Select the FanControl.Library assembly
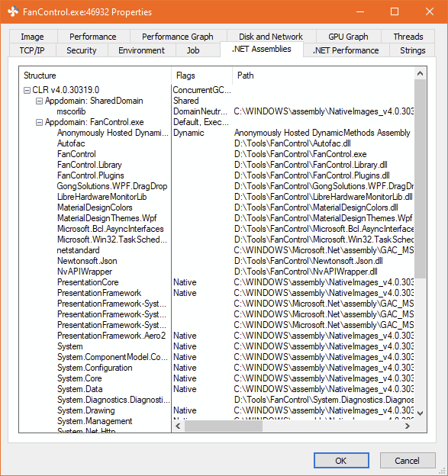Image resolution: width=448 pixels, height=476 pixels. click(x=89, y=165)
